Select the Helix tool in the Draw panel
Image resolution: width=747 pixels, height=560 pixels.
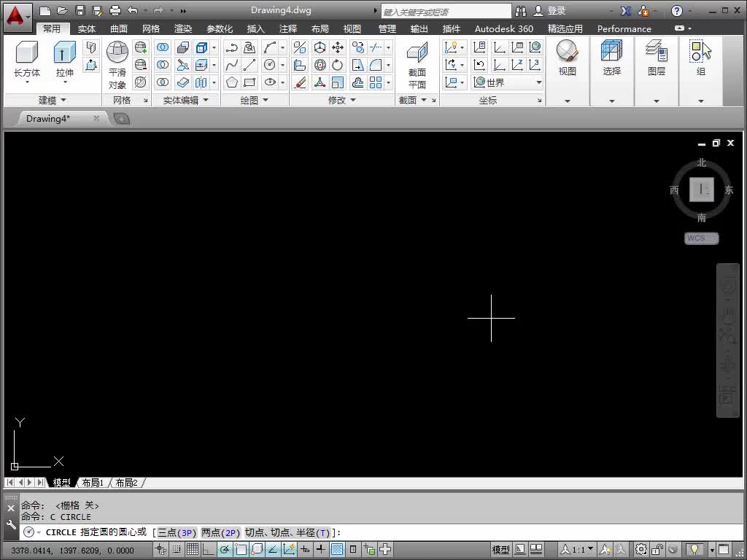click(249, 47)
